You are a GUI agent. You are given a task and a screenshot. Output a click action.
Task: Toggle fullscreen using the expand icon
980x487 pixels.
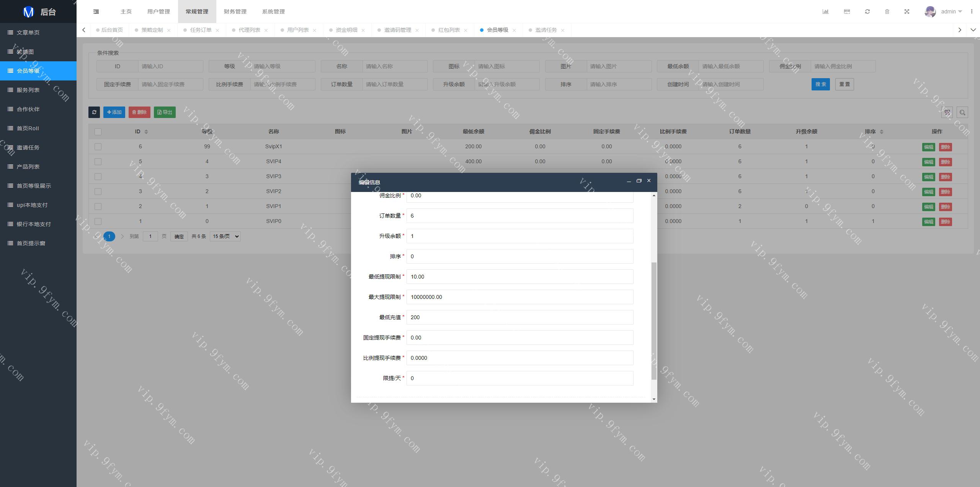coord(906,11)
